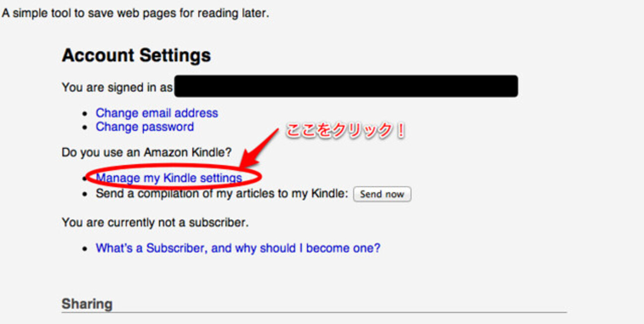The height and width of the screenshot is (324, 644).
Task: Click the Sharing section heading
Action: pos(87,304)
